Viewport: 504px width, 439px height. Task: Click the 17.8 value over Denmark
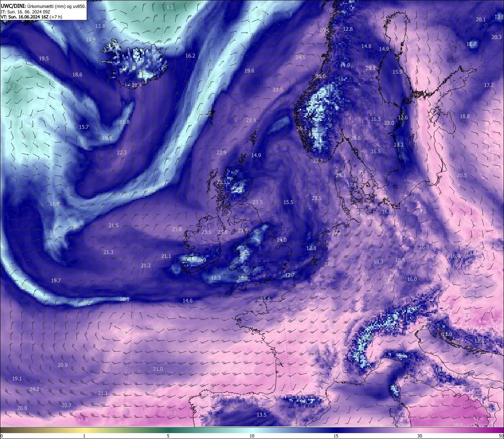(352, 185)
